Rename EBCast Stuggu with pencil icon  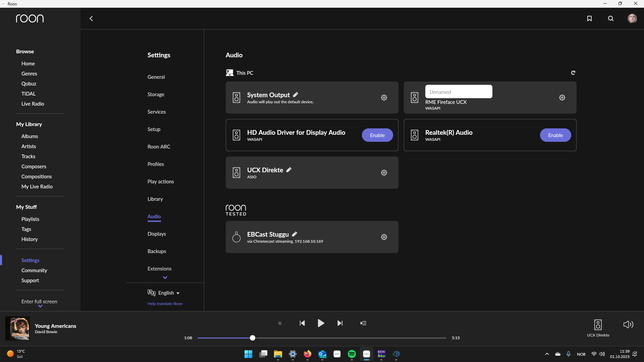pos(294,234)
